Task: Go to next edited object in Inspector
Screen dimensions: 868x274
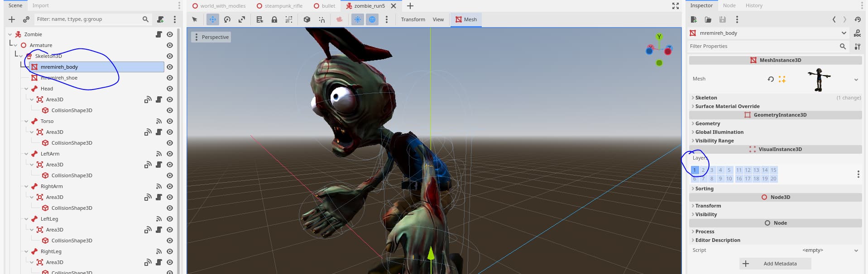Action: [x=845, y=19]
